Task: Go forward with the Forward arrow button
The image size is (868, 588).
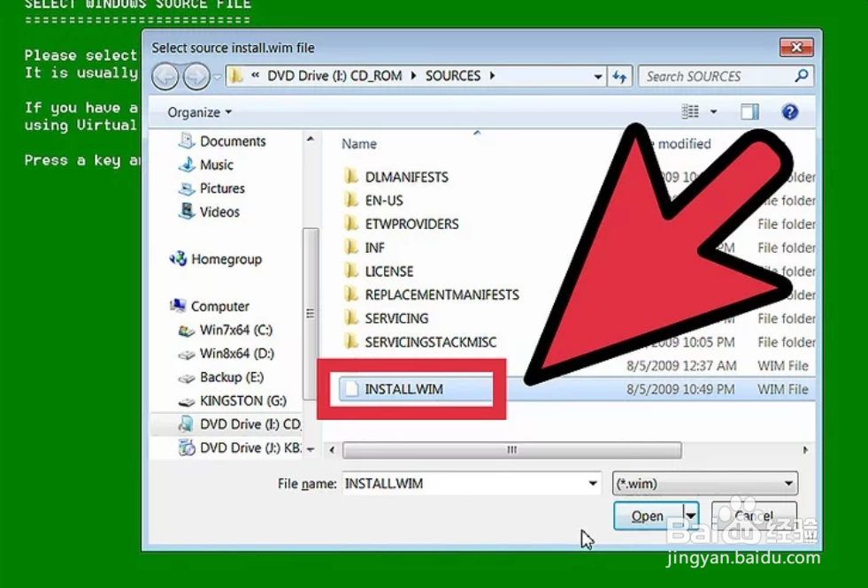Action: (196, 76)
